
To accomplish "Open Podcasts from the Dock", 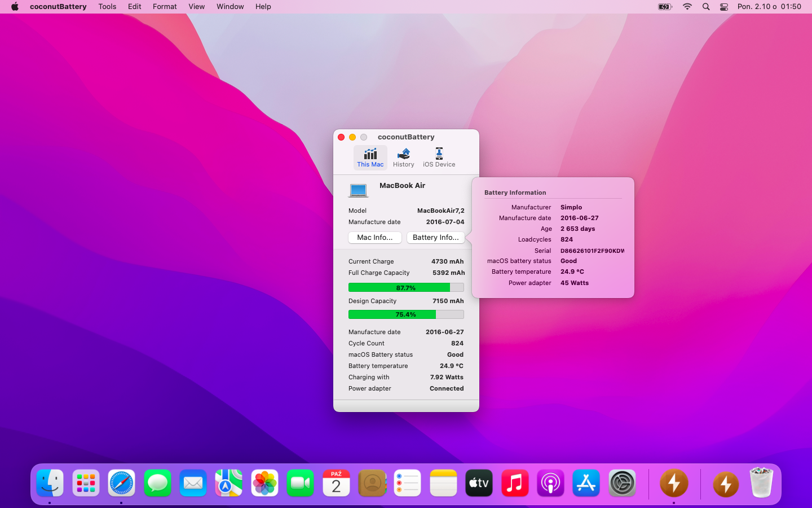I will click(551, 483).
